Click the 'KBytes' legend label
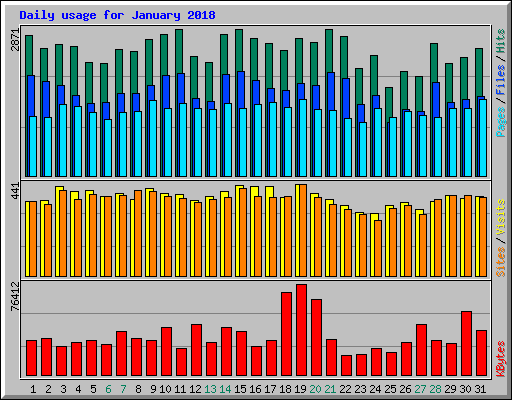Viewport: 512px width, 400px height. [500, 359]
